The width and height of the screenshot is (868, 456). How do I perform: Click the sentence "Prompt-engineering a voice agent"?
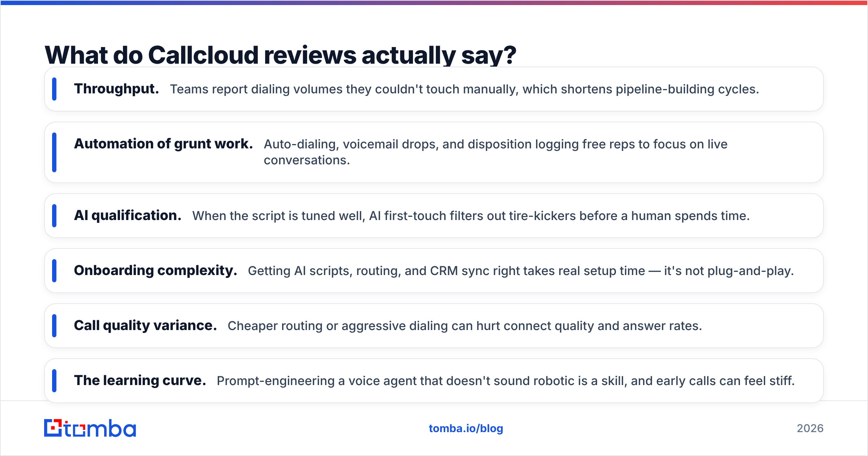click(x=506, y=381)
